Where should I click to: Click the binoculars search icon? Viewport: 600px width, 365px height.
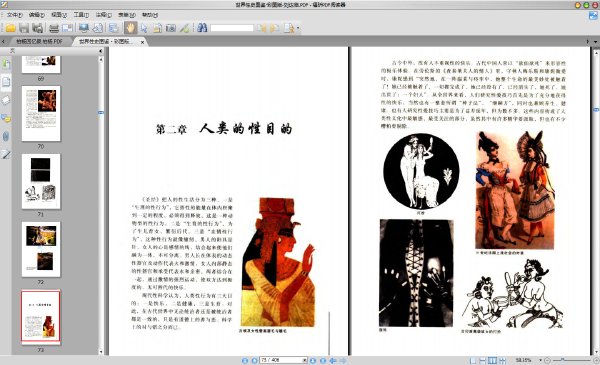click(202, 28)
